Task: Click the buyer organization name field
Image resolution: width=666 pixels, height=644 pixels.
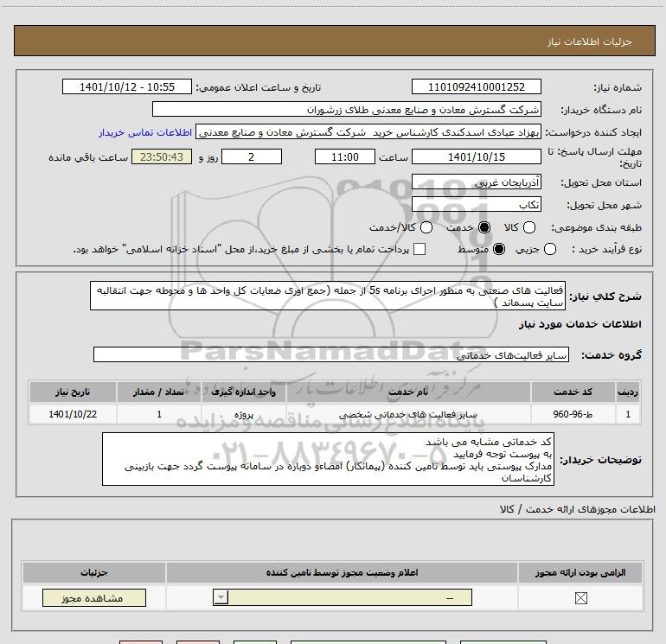Action: [347, 110]
